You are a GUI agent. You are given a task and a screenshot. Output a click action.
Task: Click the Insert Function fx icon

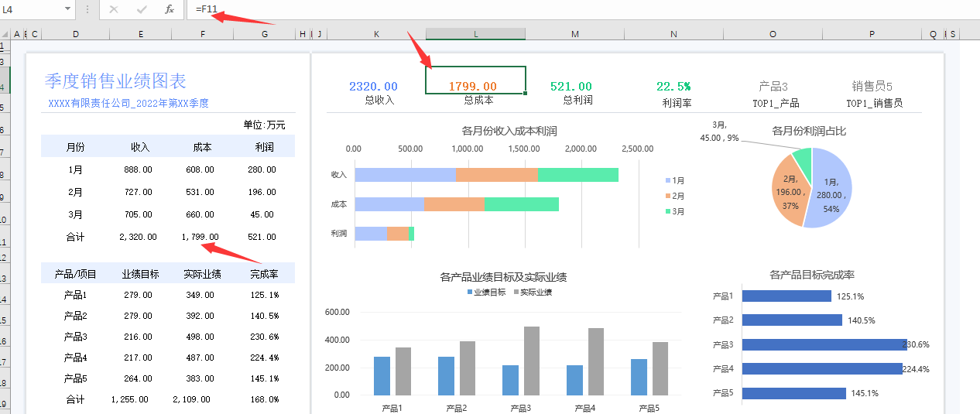(x=170, y=9)
